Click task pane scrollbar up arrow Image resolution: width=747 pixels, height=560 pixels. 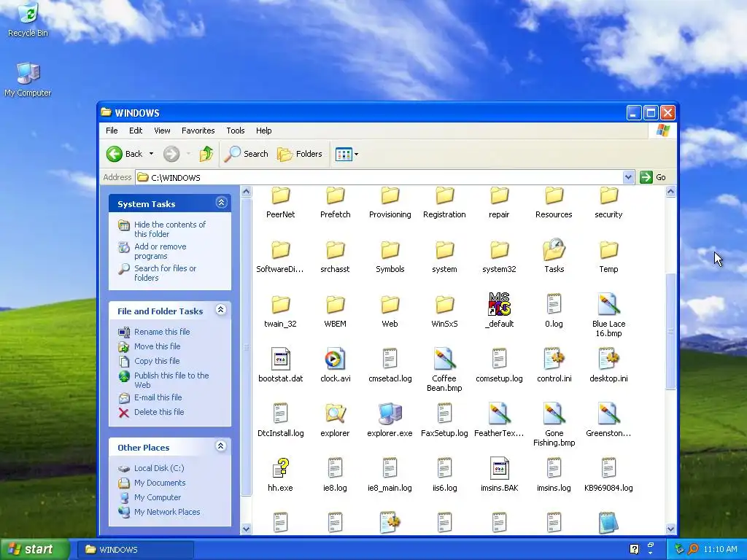247,192
